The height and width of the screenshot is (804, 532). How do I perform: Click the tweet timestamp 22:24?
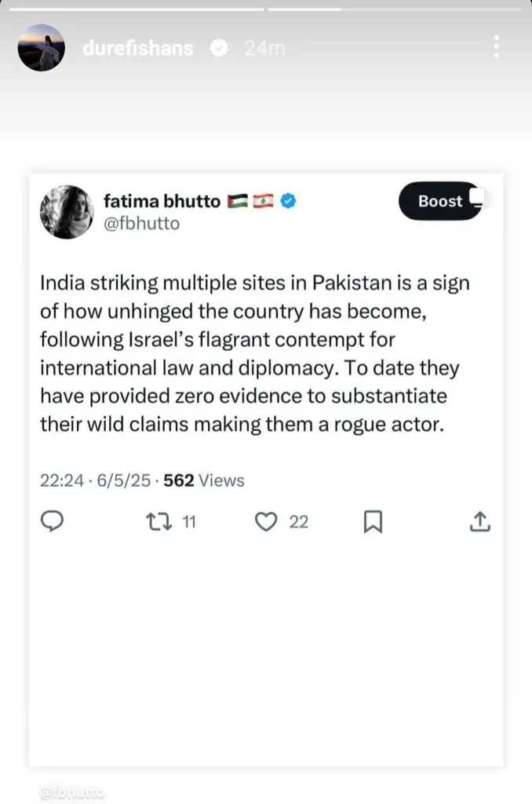click(x=61, y=481)
